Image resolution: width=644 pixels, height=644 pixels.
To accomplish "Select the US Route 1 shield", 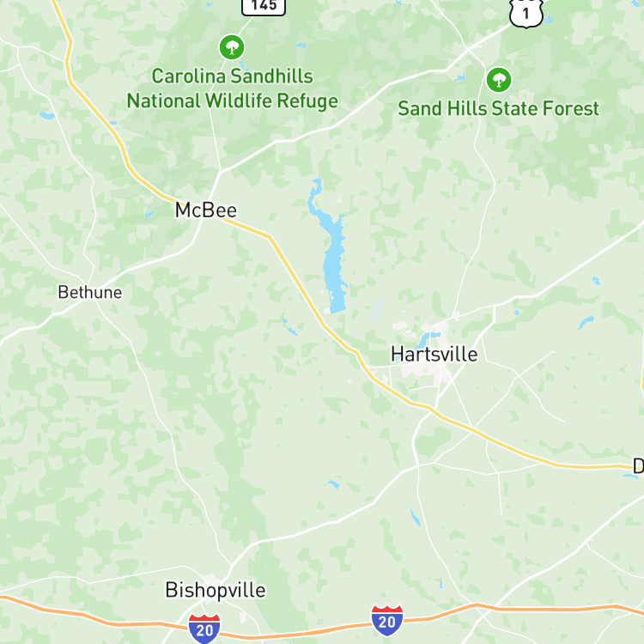I will [526, 12].
